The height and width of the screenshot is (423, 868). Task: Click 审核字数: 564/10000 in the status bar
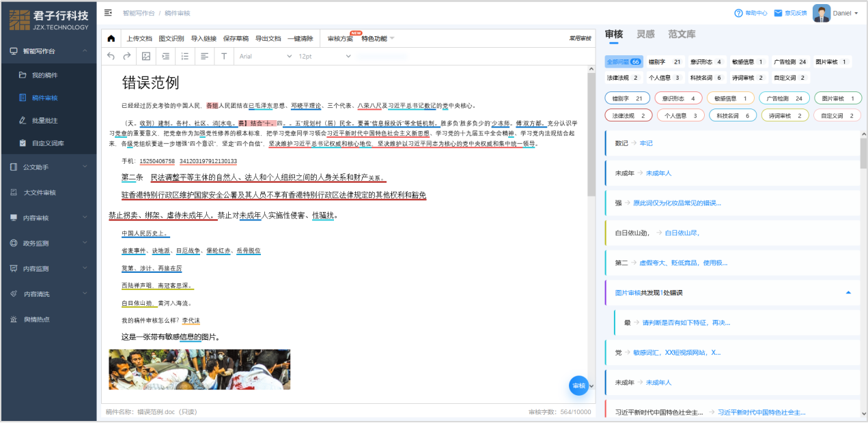[559, 412]
